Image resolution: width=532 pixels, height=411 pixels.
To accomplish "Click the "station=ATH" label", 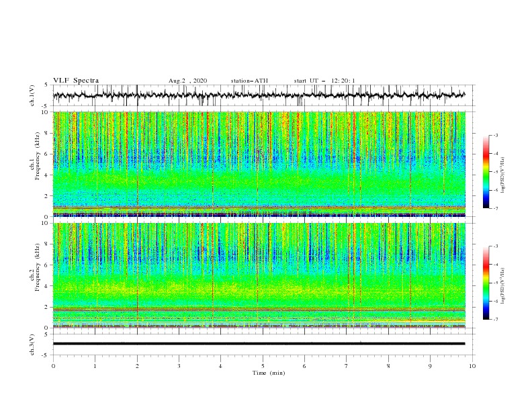I will point(249,81).
